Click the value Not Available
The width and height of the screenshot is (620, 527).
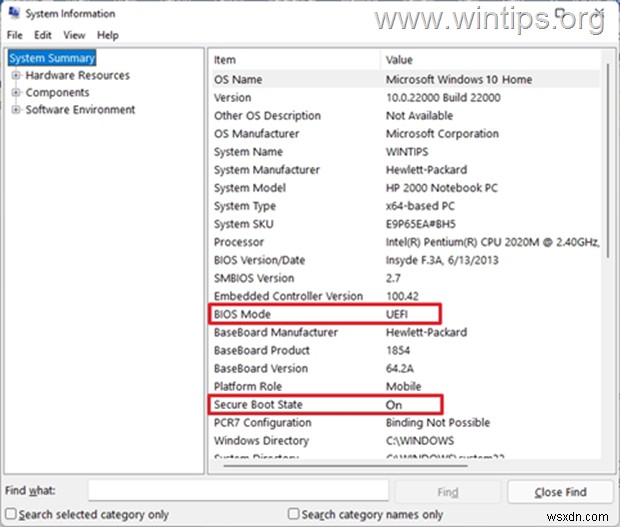pyautogui.click(x=419, y=116)
